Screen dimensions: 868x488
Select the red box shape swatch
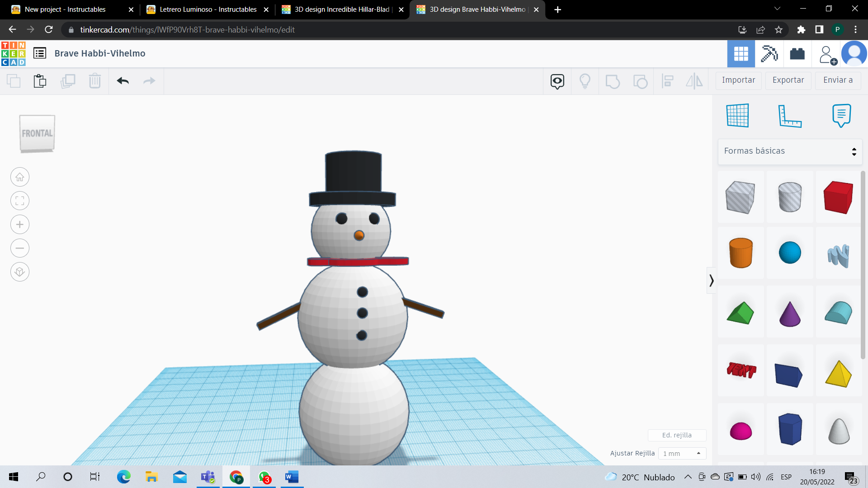838,197
